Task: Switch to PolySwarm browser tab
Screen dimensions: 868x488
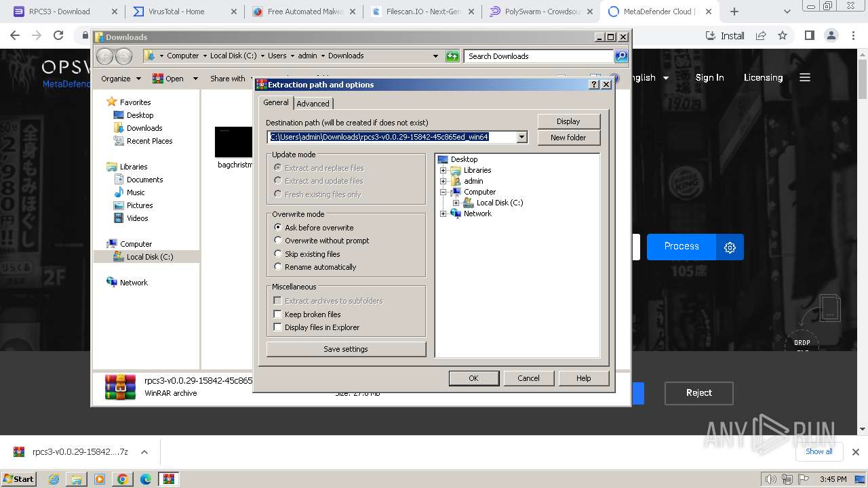Action: click(541, 12)
